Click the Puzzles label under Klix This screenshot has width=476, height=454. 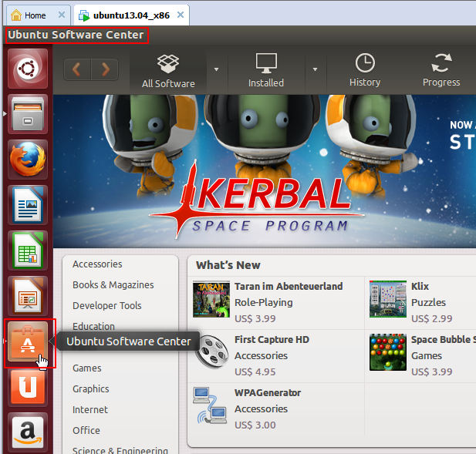point(428,302)
